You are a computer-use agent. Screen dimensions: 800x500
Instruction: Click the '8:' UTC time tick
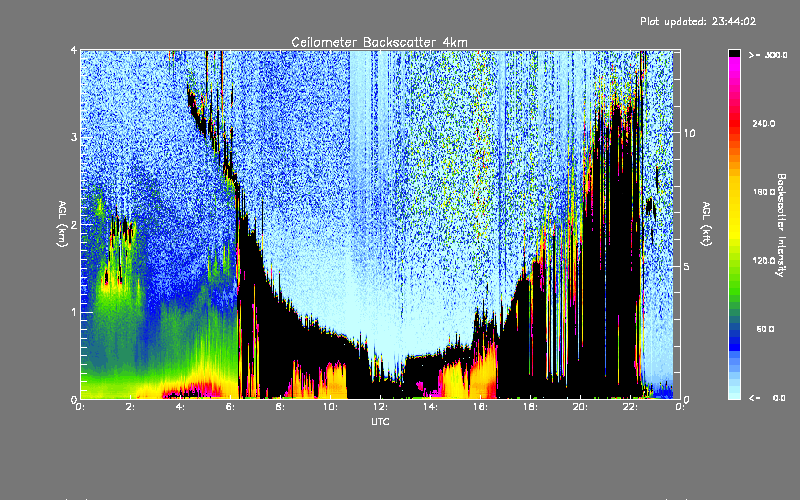pos(281,407)
